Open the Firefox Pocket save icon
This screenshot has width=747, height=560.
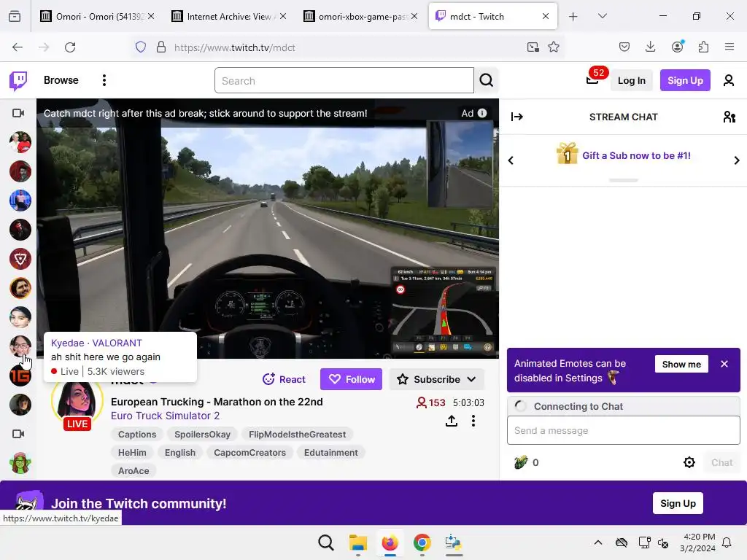click(624, 47)
